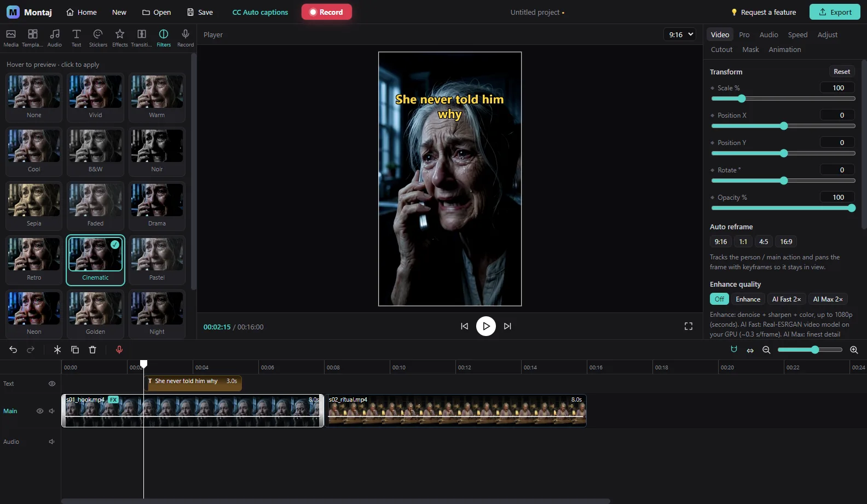Click the split clip icon

[x=57, y=350]
